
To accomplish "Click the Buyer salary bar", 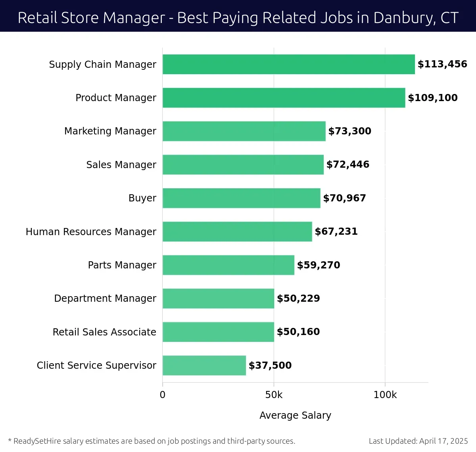I will click(x=242, y=198).
